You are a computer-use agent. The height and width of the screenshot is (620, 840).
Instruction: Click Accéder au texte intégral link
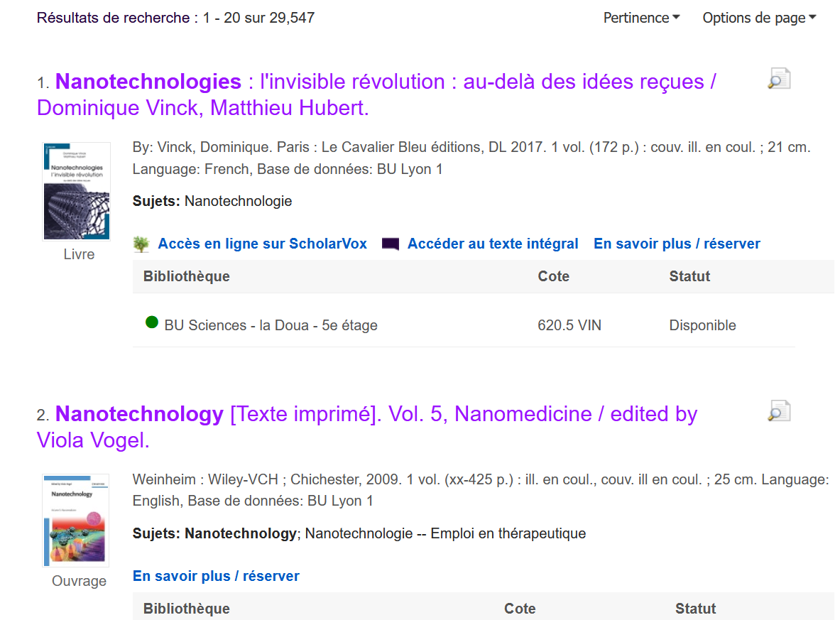tap(493, 244)
